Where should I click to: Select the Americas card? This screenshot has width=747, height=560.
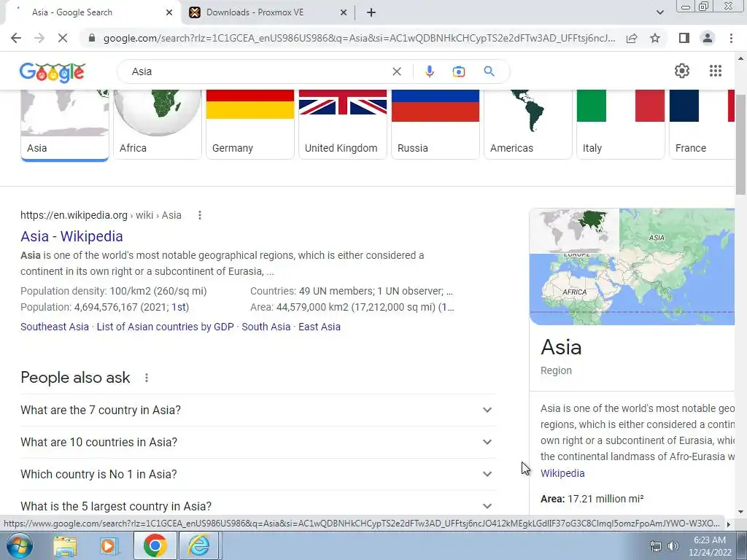[x=528, y=125]
